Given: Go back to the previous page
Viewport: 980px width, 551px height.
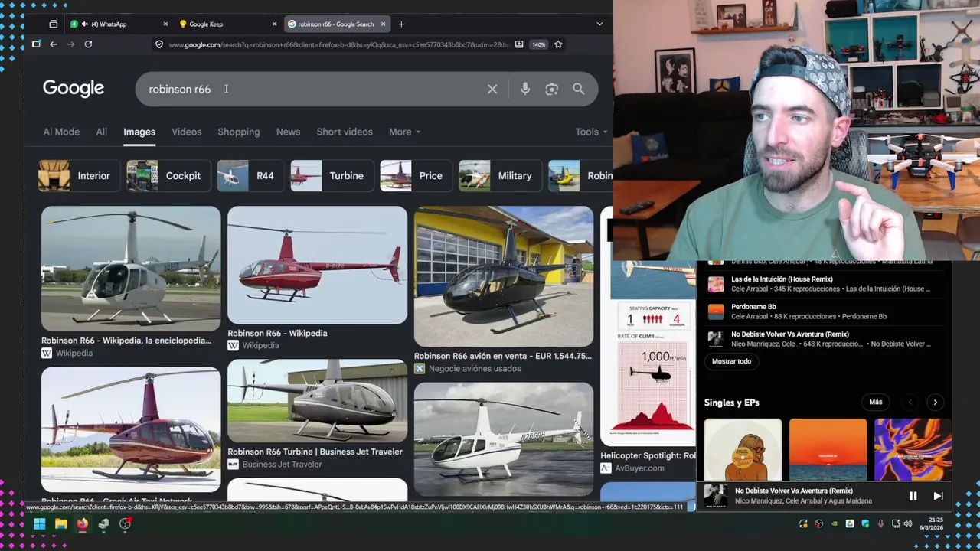Looking at the screenshot, I should [x=54, y=44].
